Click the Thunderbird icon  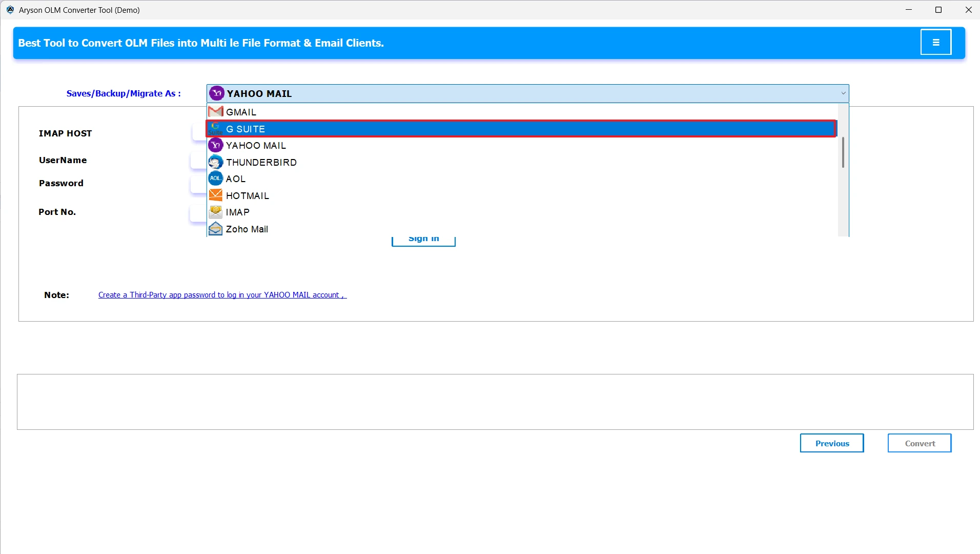pos(215,162)
